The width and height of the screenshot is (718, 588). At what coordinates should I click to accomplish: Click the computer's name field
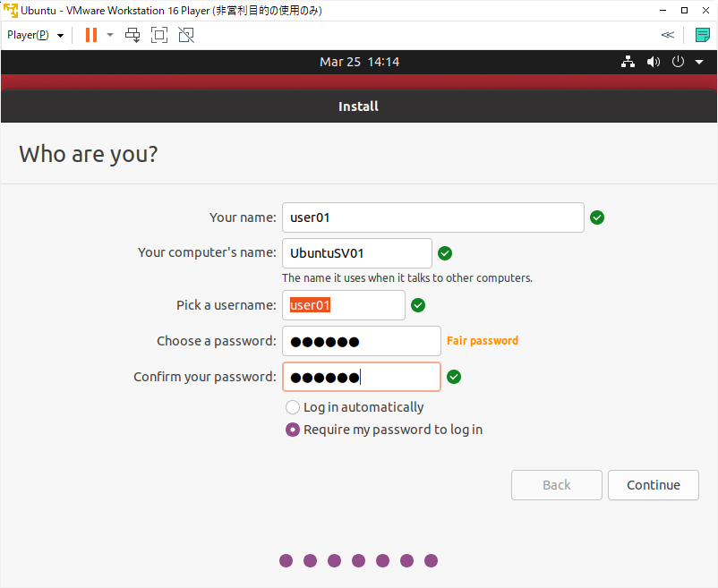pos(356,253)
